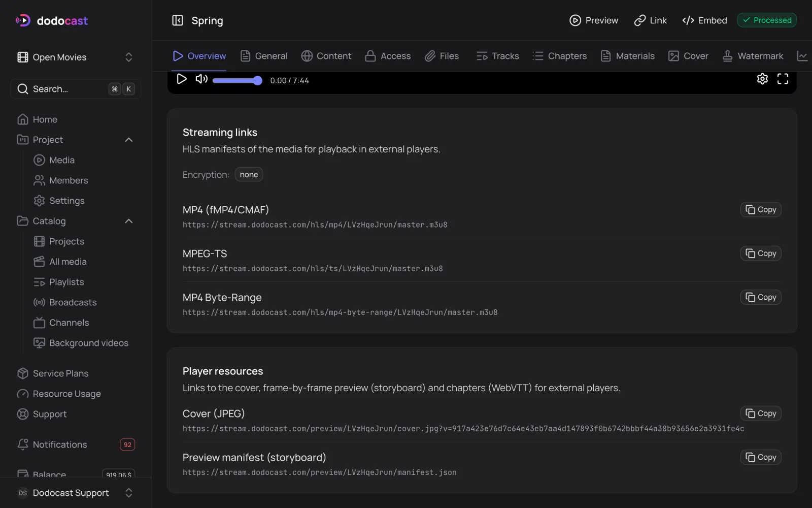Collapse the Catalog section chevron
The image size is (812, 508).
[x=129, y=221]
